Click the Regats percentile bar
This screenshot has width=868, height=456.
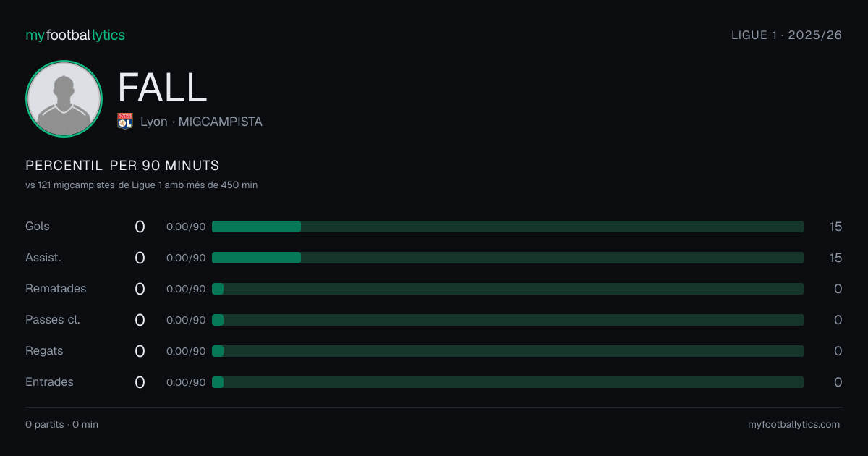508,351
